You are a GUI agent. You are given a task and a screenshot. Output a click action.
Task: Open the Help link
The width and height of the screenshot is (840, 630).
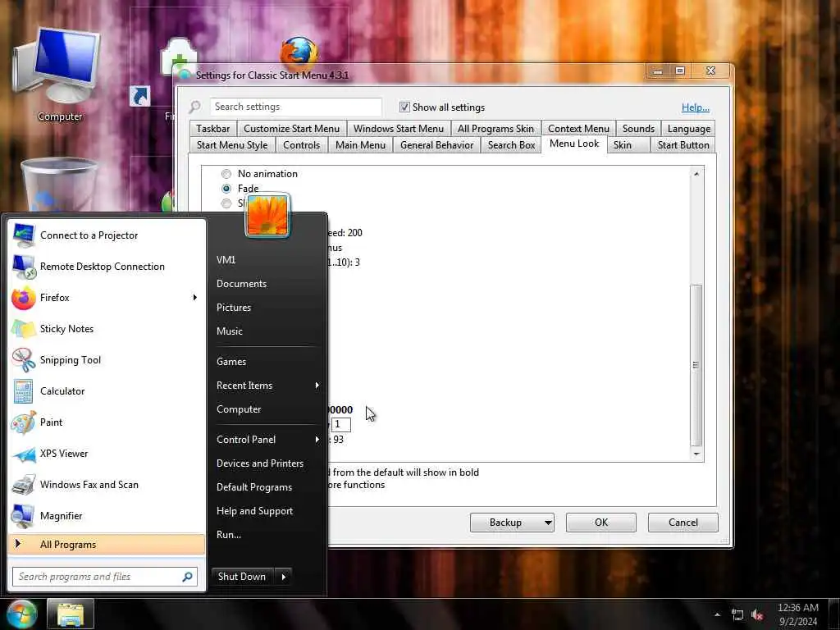point(696,107)
